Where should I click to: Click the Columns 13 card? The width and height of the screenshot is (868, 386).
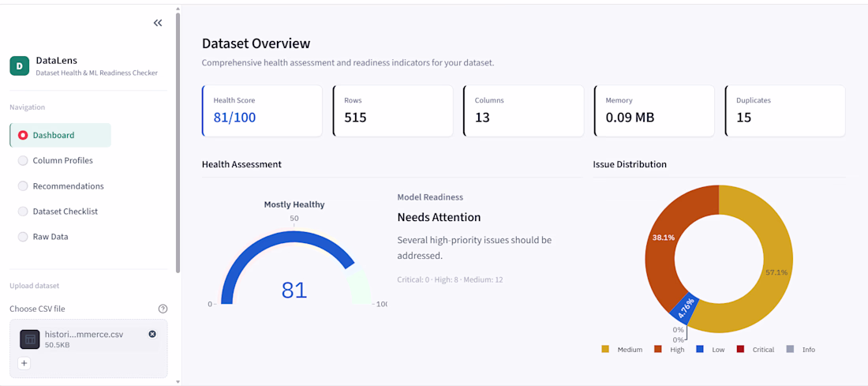coord(523,111)
